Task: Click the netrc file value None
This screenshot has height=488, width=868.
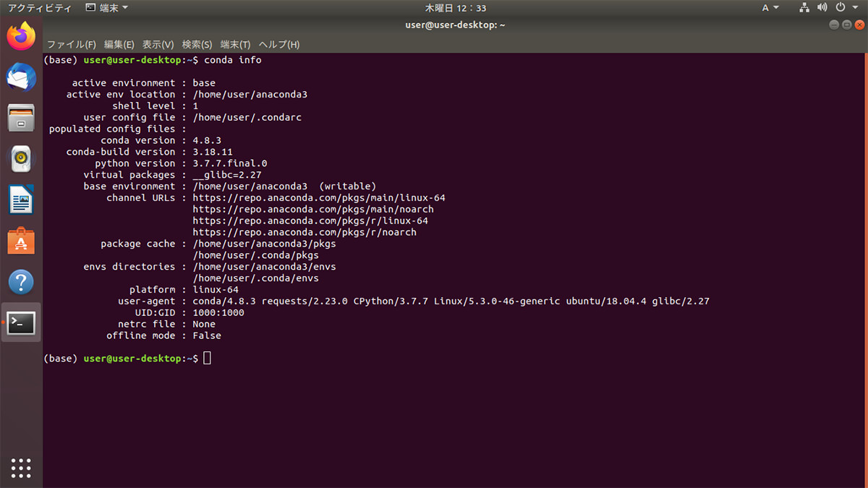Action: pyautogui.click(x=204, y=325)
